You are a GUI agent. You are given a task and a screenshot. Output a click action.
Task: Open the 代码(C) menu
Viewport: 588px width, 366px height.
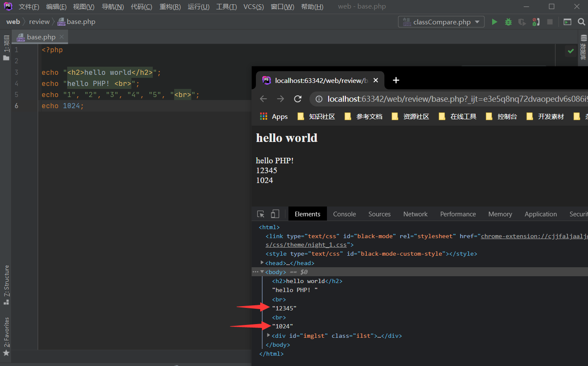point(141,7)
